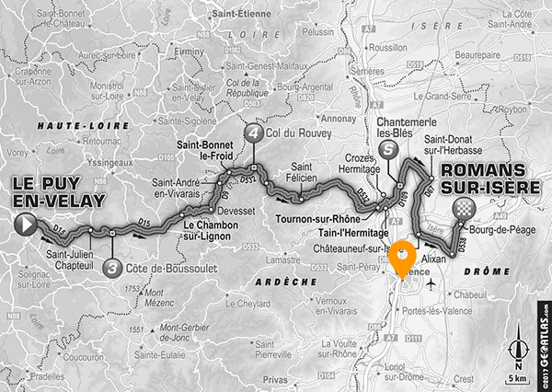This screenshot has width=552, height=392.
Task: Click the checkered finish flag icon
Action: (x=465, y=209)
